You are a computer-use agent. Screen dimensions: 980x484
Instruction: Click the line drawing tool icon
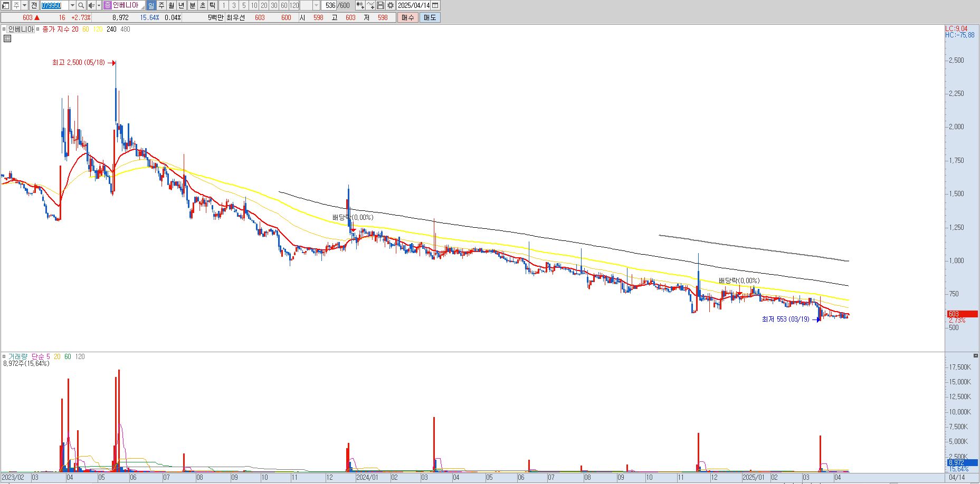click(370, 5)
